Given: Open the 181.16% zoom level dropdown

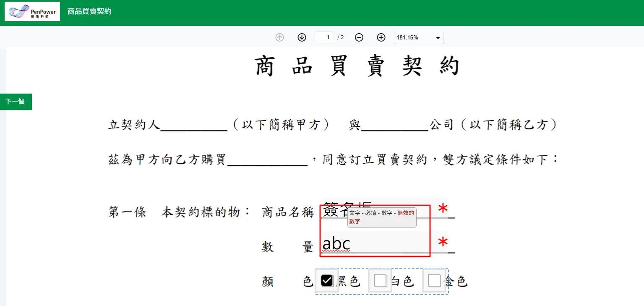Looking at the screenshot, I should coord(418,38).
